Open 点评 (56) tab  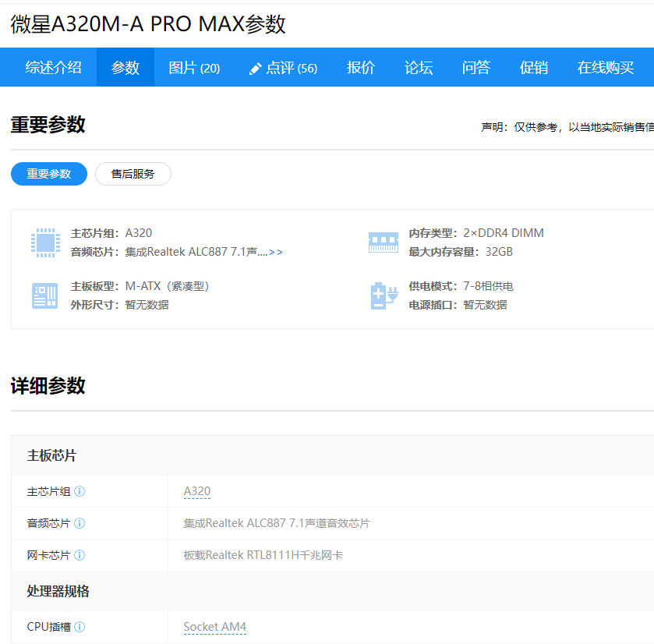284,67
